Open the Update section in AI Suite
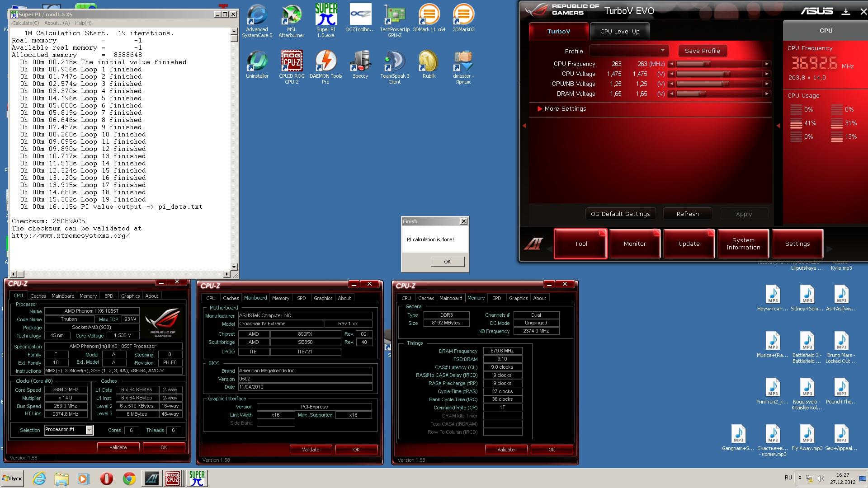 point(689,244)
